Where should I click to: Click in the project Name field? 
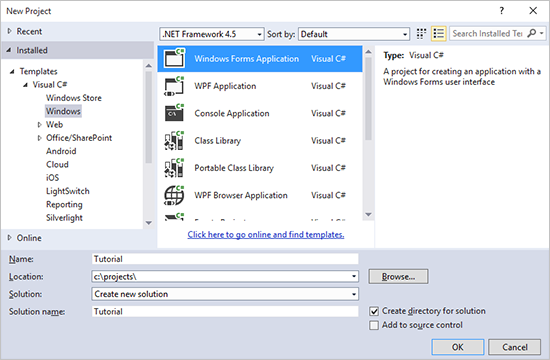click(x=225, y=259)
